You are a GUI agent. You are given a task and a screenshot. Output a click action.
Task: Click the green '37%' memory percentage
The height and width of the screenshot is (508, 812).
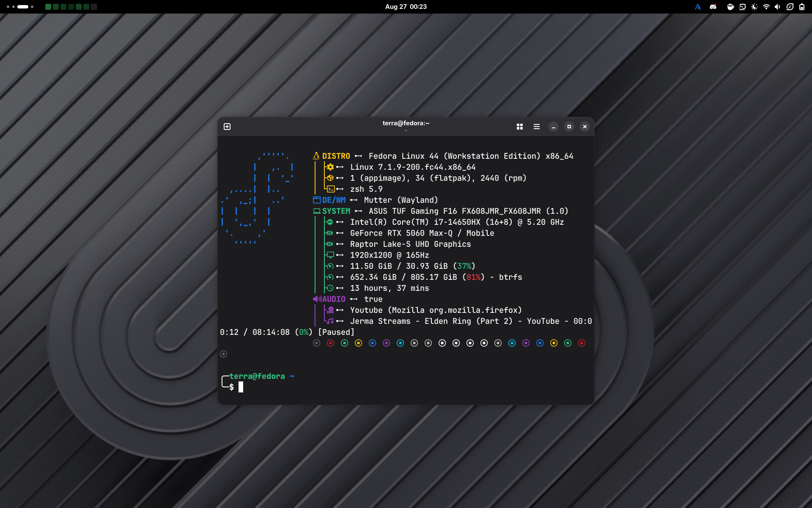click(x=464, y=266)
